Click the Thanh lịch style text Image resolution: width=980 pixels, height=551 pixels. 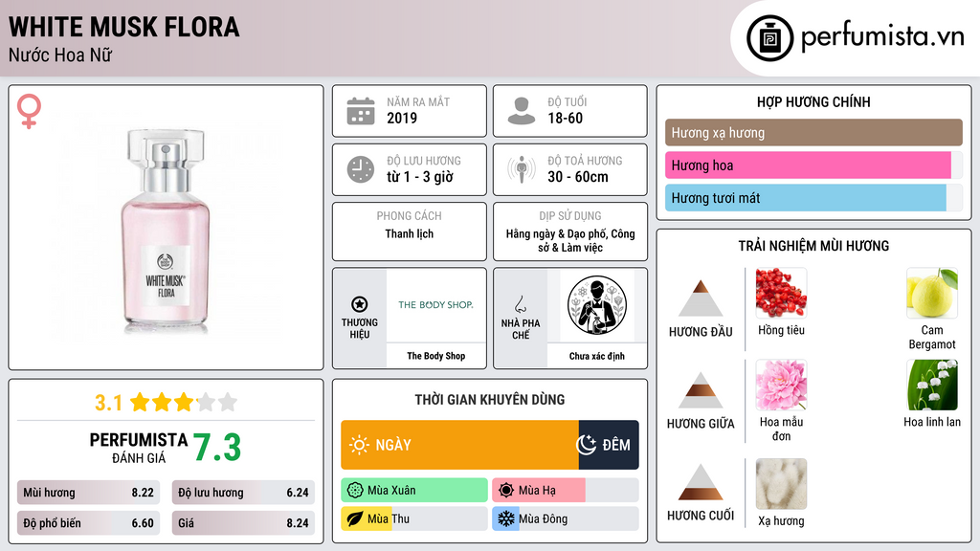[x=410, y=233]
